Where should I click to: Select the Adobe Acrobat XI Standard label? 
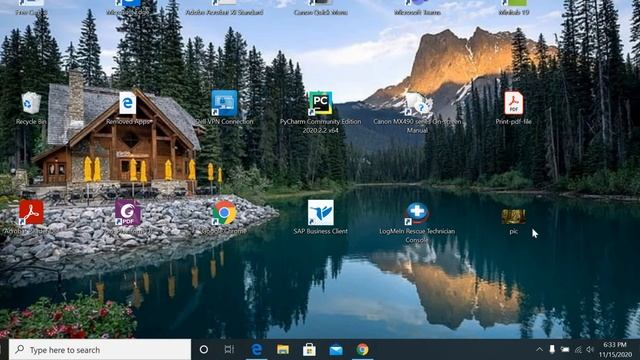coord(224,13)
